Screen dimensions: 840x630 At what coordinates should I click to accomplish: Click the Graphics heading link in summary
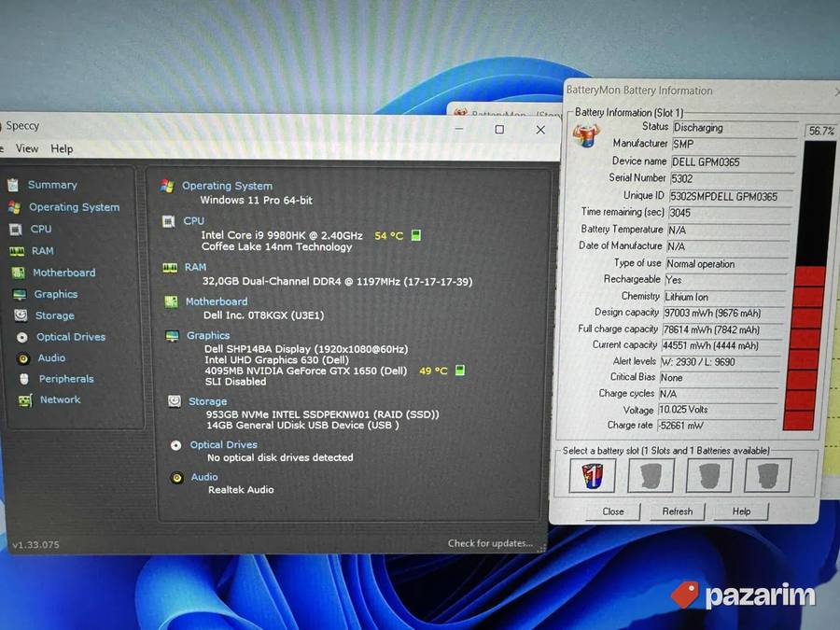click(x=208, y=335)
